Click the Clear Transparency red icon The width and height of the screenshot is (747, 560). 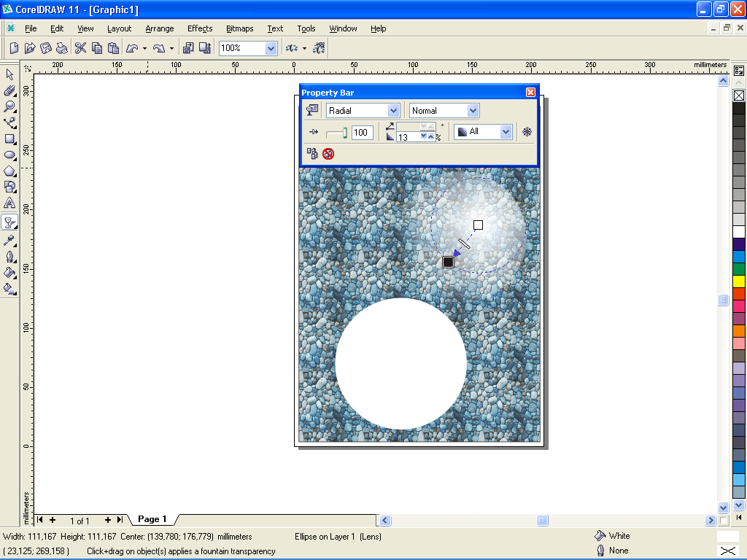(x=328, y=154)
